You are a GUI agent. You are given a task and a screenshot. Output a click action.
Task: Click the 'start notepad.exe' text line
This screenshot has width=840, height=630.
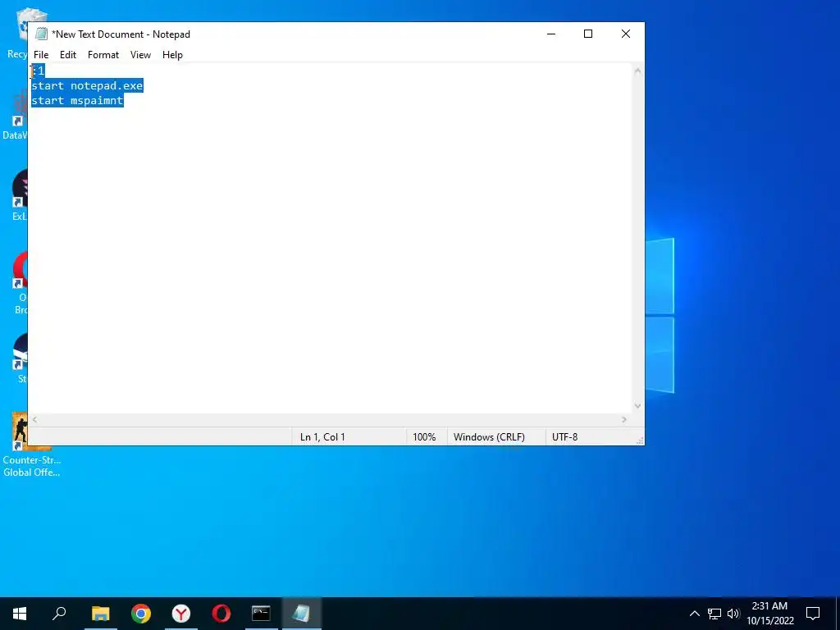click(x=87, y=85)
